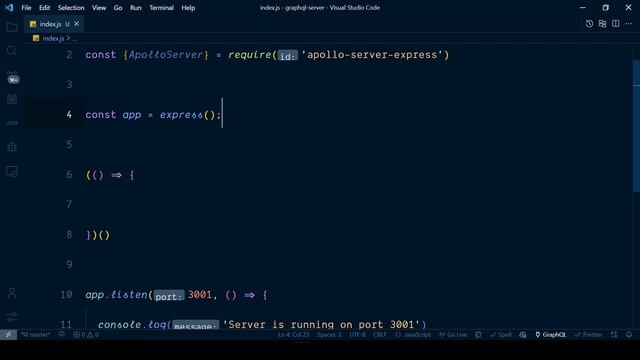Open the Search view in the activity bar
The height and width of the screenshot is (360, 640).
[12, 51]
